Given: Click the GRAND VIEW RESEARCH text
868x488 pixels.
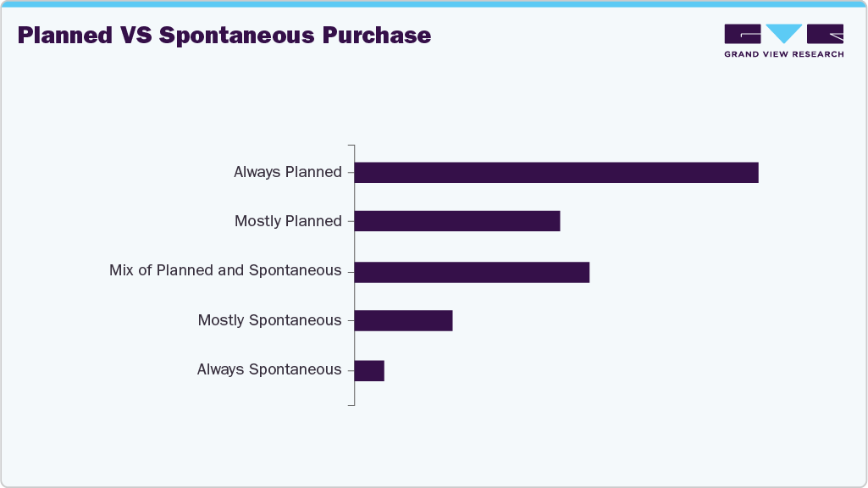Looking at the screenshot, I should coord(783,54).
